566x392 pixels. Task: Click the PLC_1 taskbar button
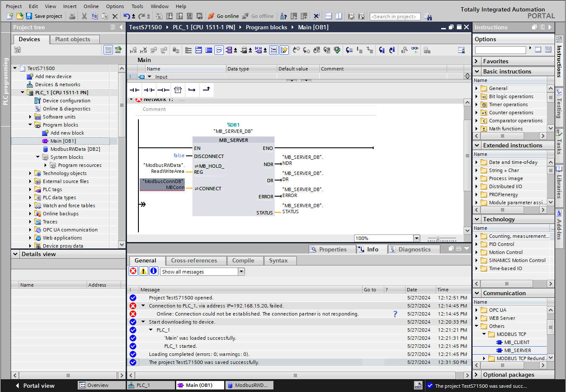[x=151, y=385]
